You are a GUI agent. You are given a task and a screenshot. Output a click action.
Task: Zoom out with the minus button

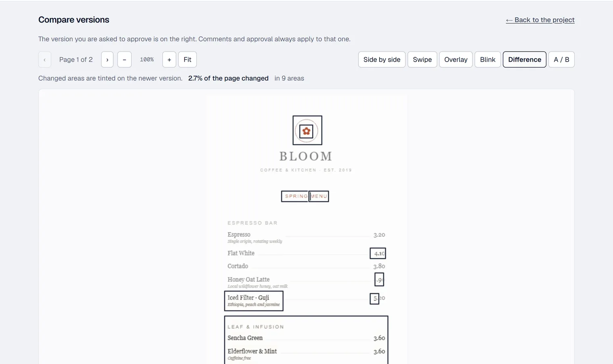(x=124, y=60)
